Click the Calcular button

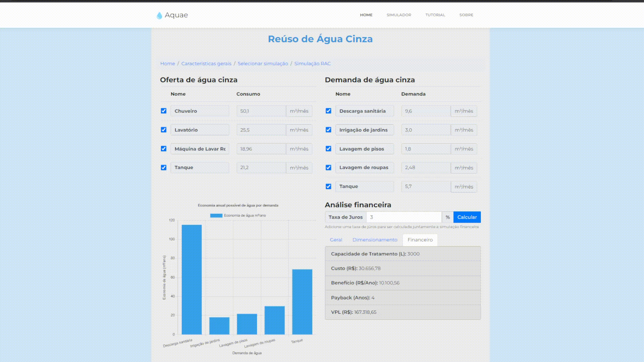[x=467, y=217]
